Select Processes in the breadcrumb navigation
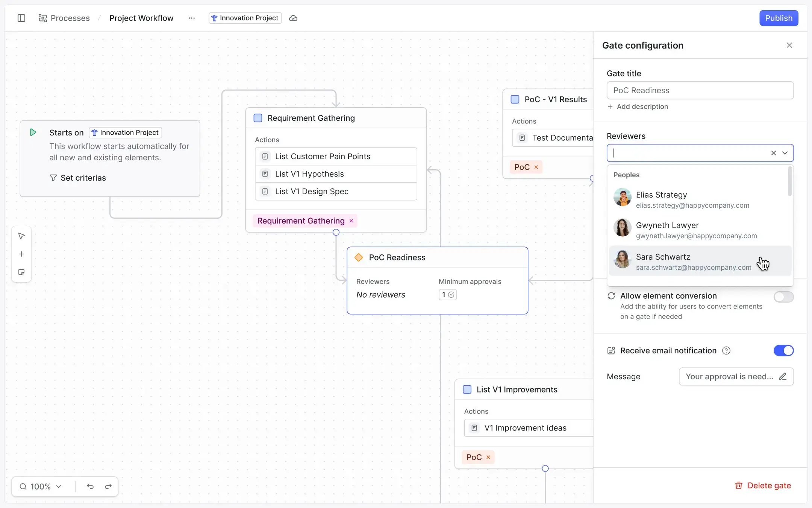Viewport: 812px width, 508px height. (x=70, y=18)
